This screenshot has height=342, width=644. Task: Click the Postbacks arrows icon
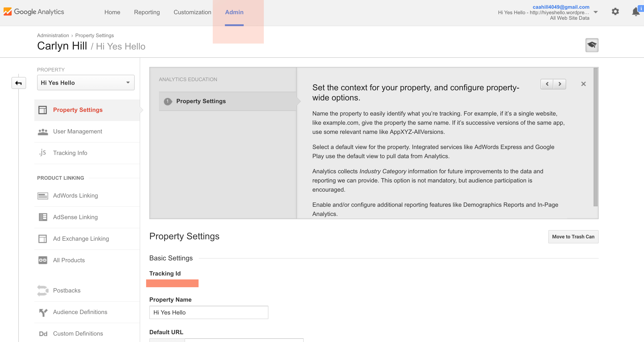point(43,290)
